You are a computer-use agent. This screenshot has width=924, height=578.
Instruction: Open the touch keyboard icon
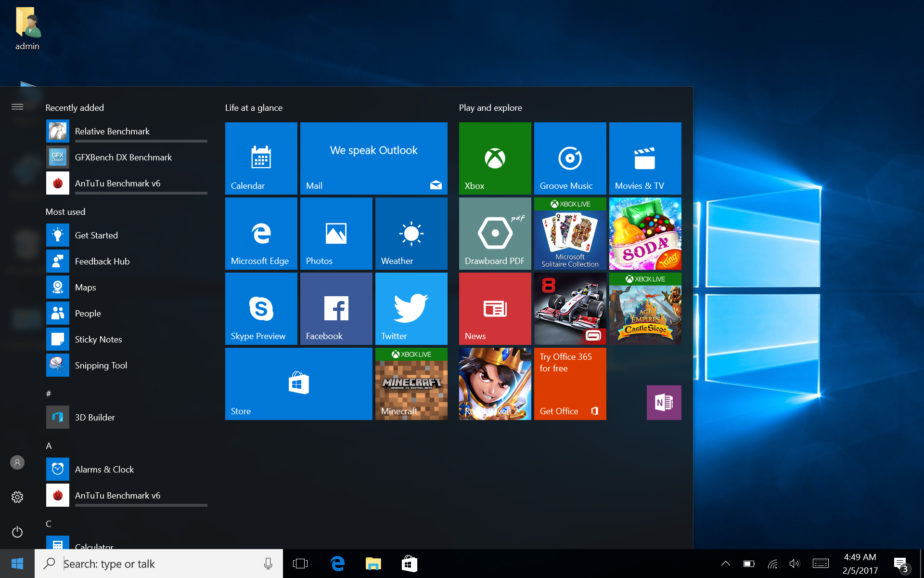click(821, 564)
